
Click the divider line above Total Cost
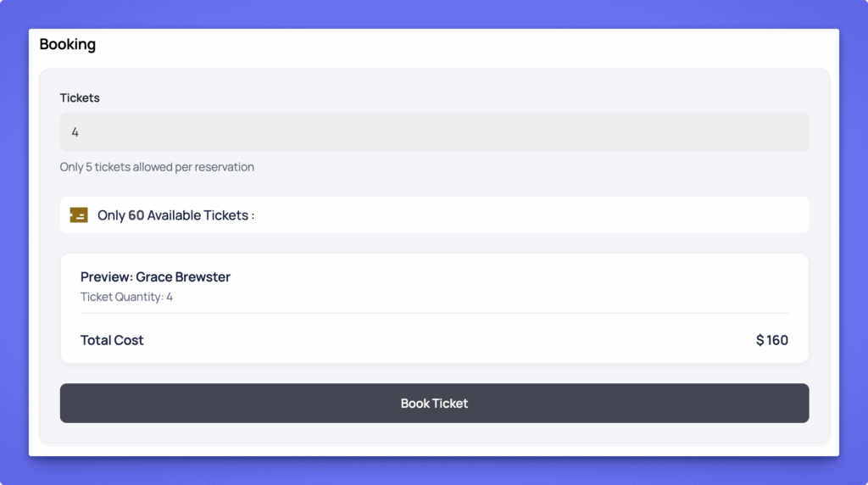click(x=434, y=313)
